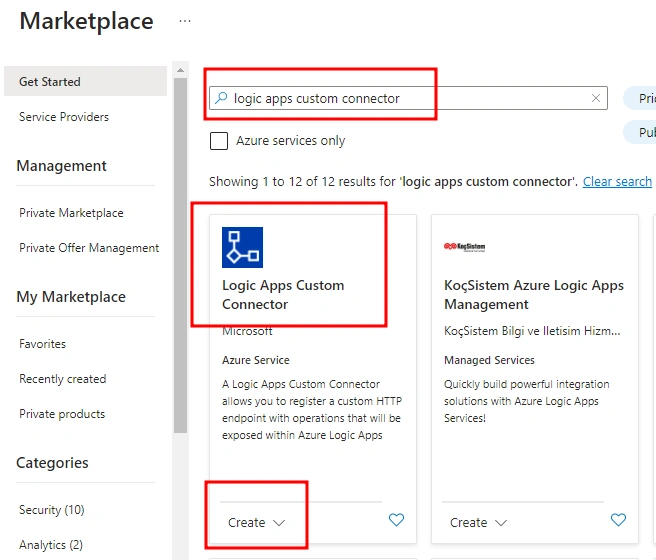Open Recently created list
This screenshot has width=656, height=560.
(63, 379)
